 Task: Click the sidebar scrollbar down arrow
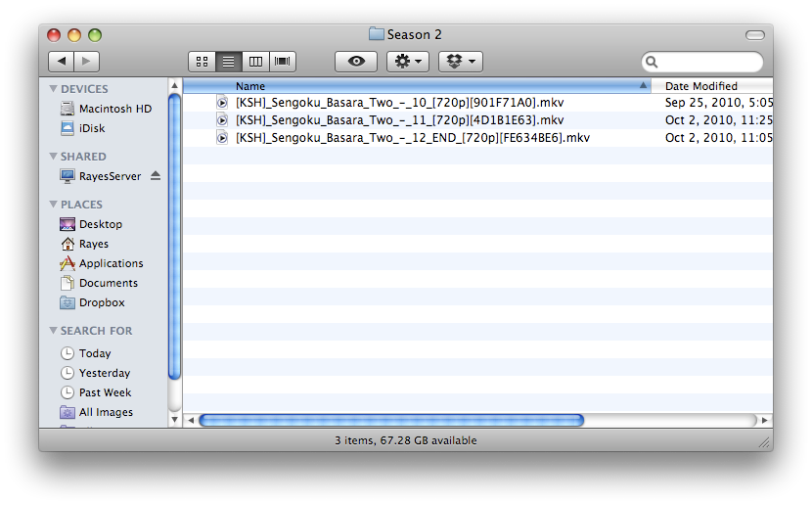(x=174, y=420)
